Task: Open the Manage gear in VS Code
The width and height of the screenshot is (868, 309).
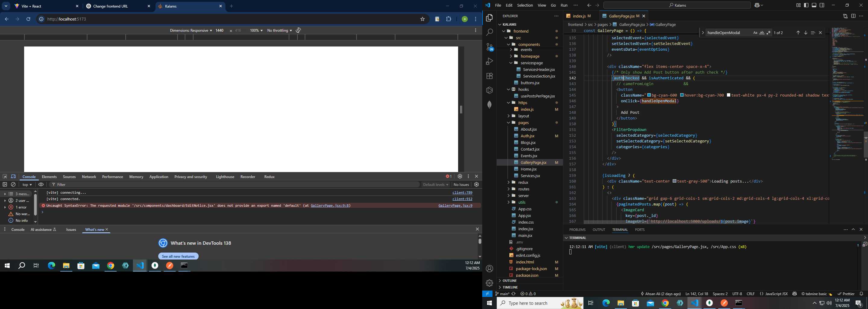Action: (489, 283)
